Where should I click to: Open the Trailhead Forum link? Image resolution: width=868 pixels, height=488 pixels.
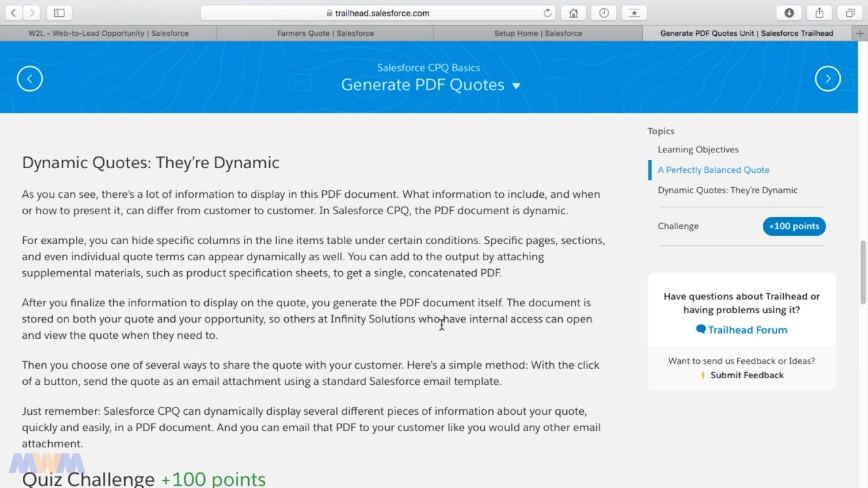click(x=747, y=329)
